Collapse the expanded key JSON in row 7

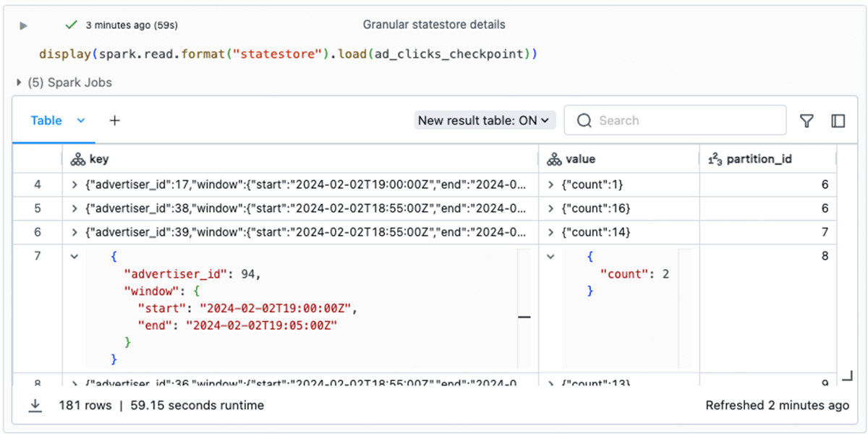74,256
